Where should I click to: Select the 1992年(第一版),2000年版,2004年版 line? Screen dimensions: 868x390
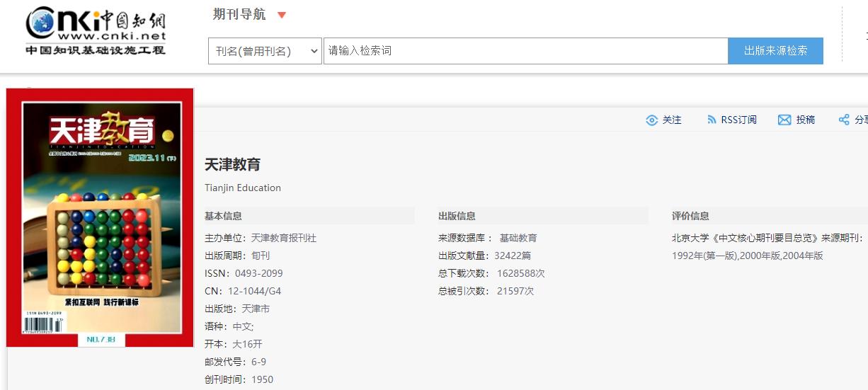coord(748,256)
